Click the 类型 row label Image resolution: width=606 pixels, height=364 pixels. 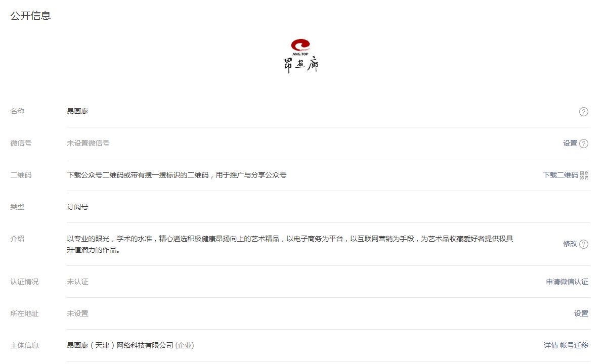click(x=17, y=207)
